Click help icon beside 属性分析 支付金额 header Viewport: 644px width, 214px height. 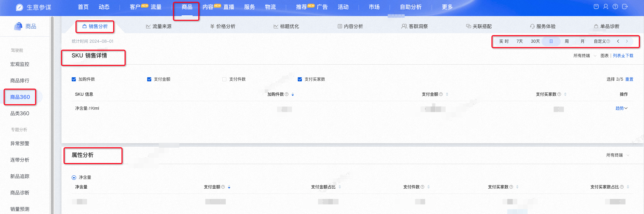click(x=223, y=187)
